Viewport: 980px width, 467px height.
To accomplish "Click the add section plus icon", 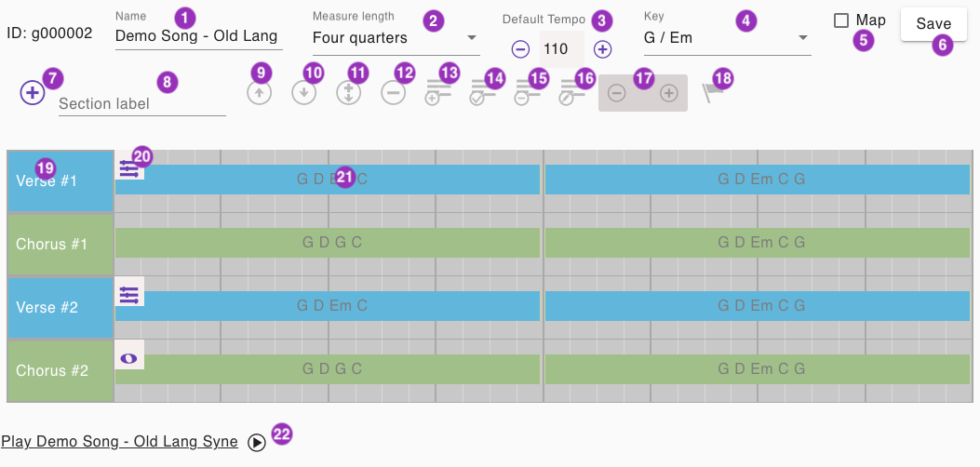I will coord(32,92).
